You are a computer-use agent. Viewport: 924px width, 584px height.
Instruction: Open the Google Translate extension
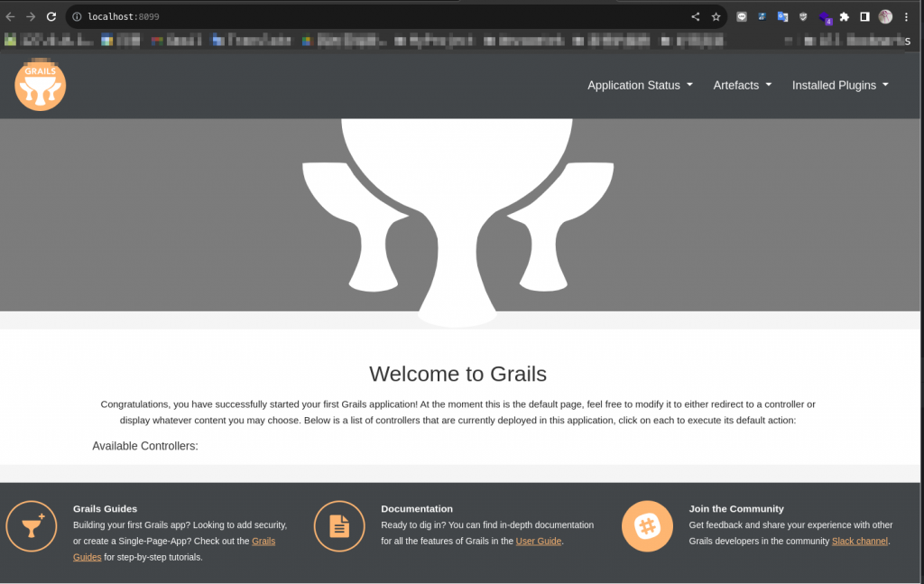[x=782, y=16]
